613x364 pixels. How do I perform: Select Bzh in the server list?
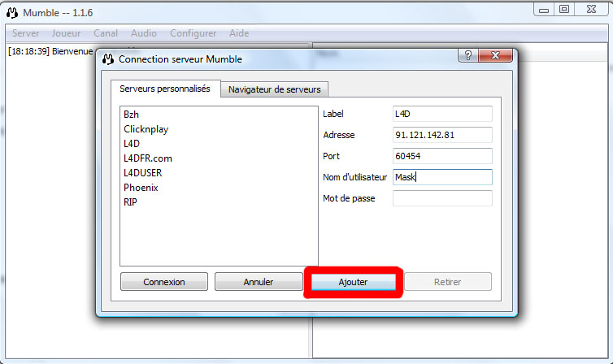tap(219, 115)
